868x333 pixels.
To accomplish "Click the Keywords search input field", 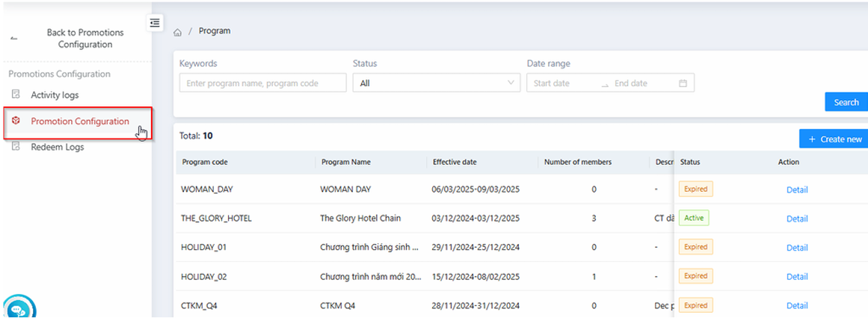I will pyautogui.click(x=262, y=84).
